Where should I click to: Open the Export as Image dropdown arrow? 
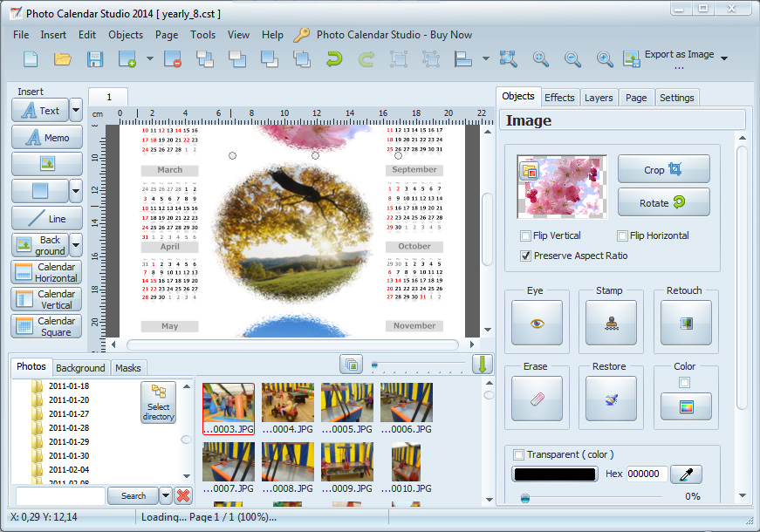(724, 58)
